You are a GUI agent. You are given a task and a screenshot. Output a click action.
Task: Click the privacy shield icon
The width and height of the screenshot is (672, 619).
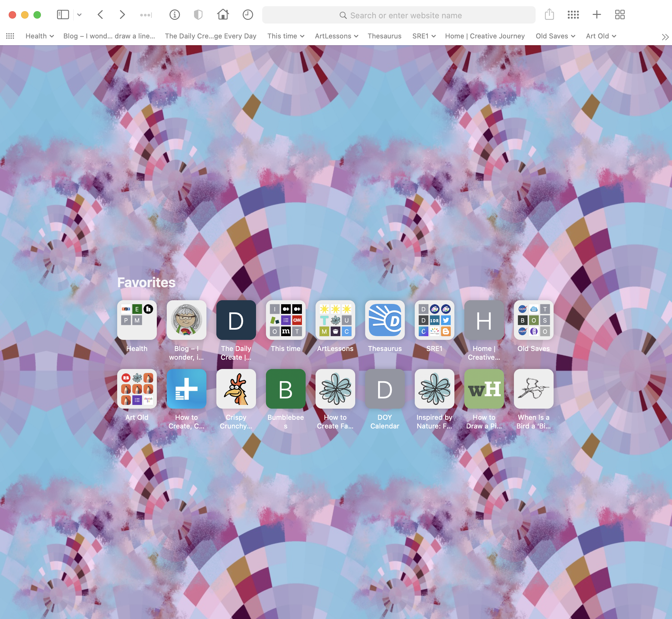point(198,15)
